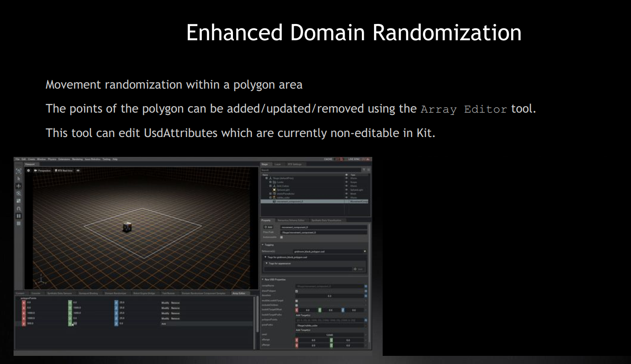Toggle the Instanceable checkbox

click(x=281, y=237)
